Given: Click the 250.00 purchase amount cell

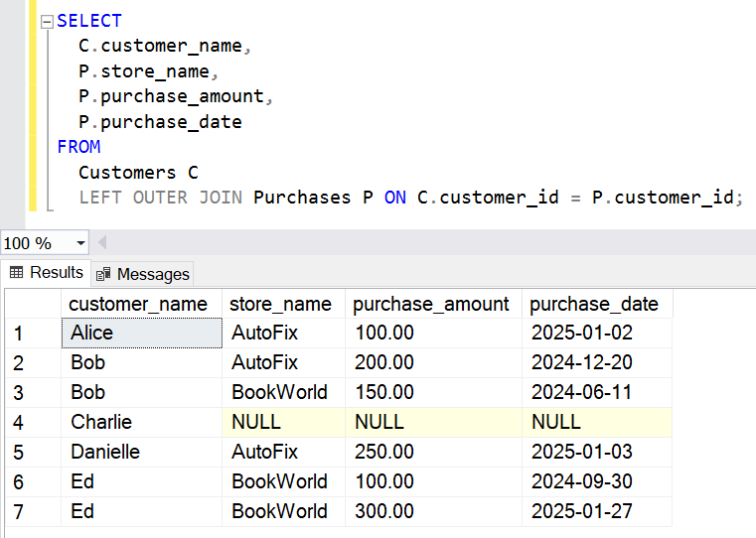Looking at the screenshot, I should [x=432, y=452].
